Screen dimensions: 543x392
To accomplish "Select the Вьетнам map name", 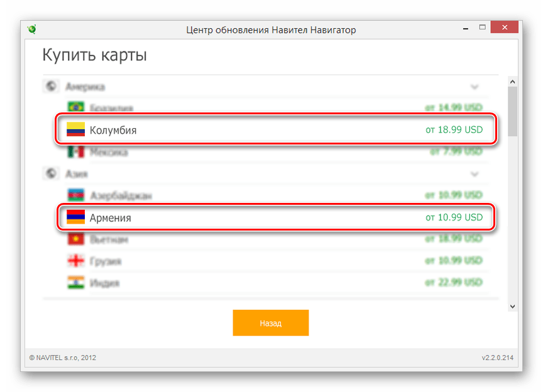I will [x=109, y=239].
